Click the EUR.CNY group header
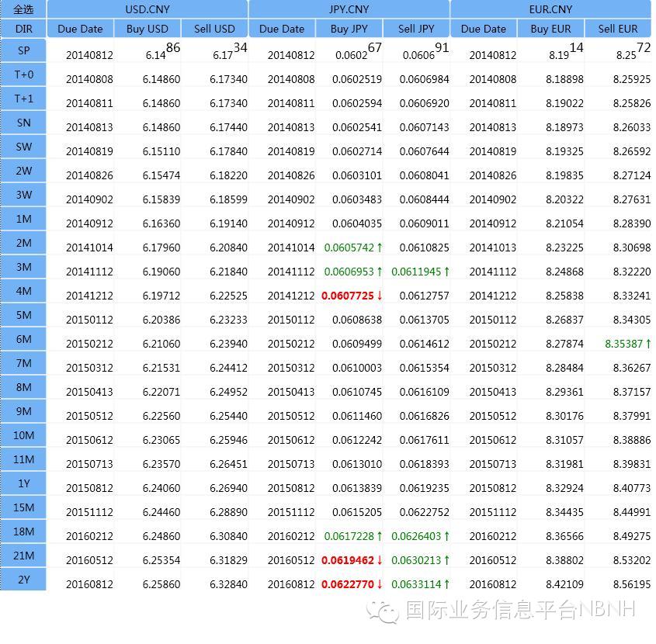This screenshot has height=644, width=656. [550, 9]
